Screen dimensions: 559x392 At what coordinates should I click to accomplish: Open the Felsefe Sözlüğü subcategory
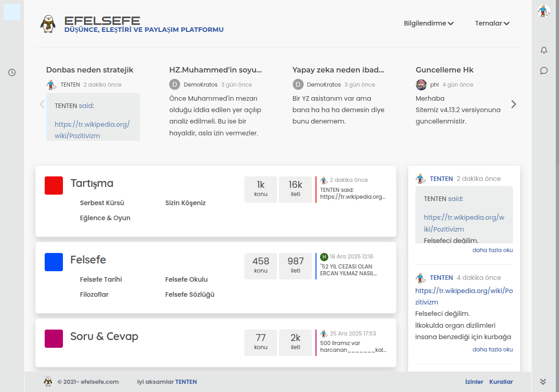(x=190, y=294)
